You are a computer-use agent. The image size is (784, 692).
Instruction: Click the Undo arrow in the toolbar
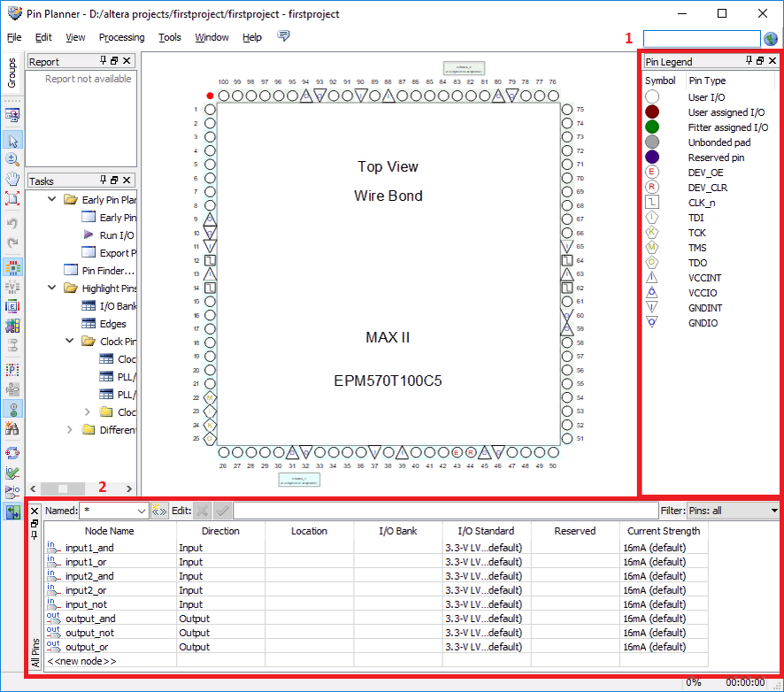tap(12, 223)
